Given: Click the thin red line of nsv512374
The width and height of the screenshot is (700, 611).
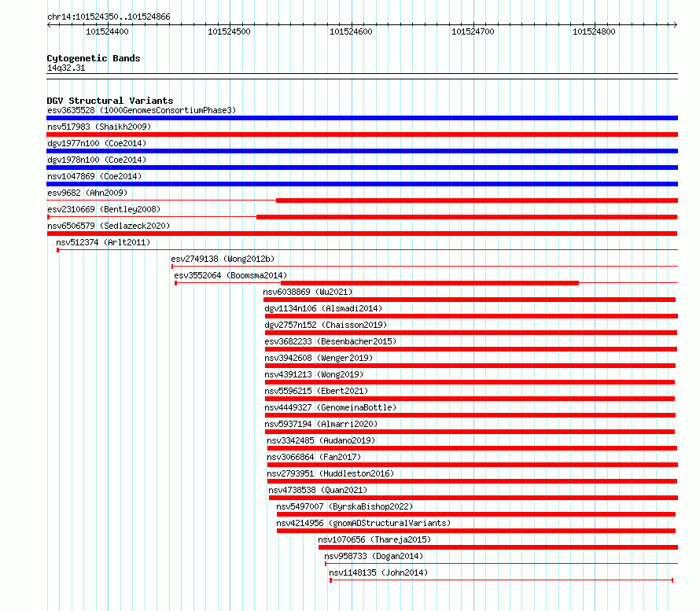Looking at the screenshot, I should pos(368,250).
